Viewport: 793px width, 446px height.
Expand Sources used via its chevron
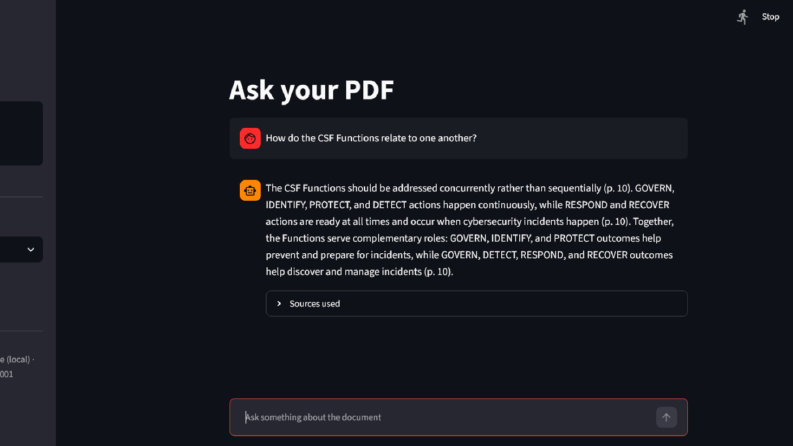(279, 303)
